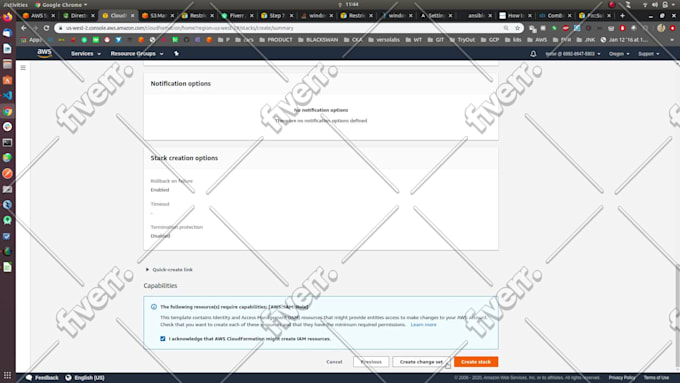Open the Ubuntu Software icon in the dock
The image size is (680, 383).
[7, 80]
